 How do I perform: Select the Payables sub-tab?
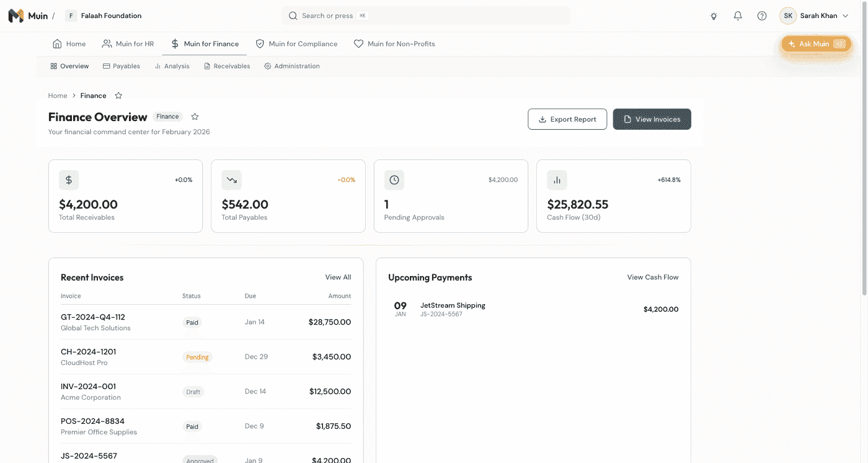122,66
